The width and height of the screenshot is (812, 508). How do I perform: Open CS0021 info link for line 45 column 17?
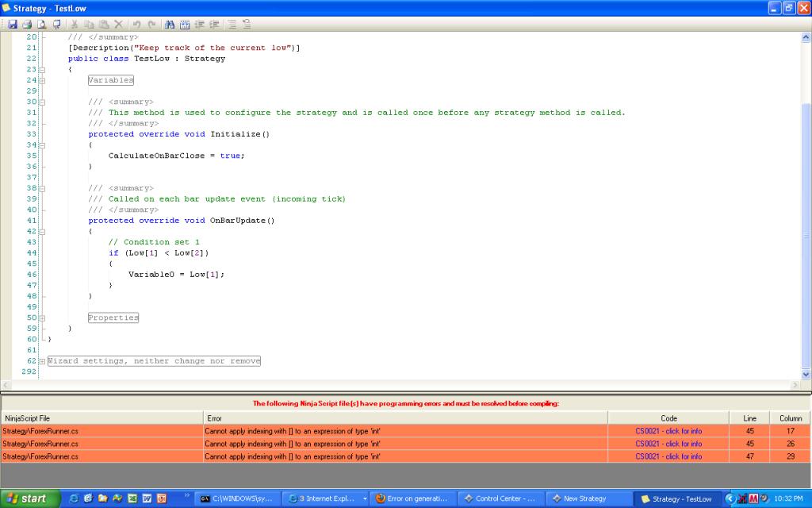668,431
